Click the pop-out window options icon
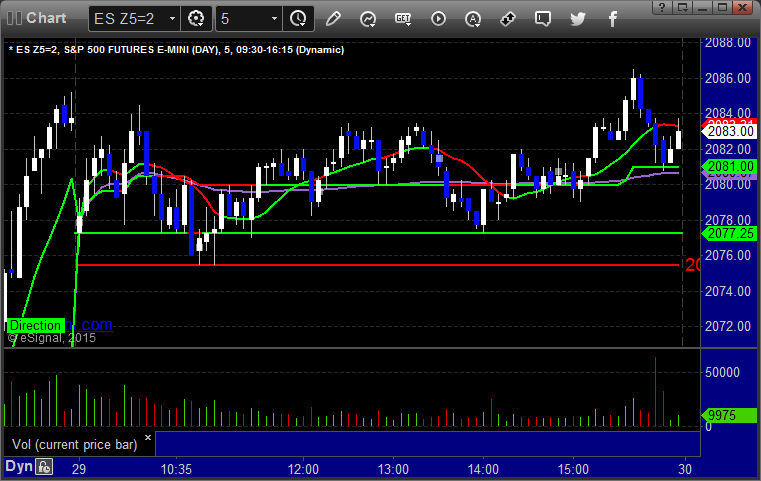The height and width of the screenshot is (481, 761). click(x=682, y=7)
